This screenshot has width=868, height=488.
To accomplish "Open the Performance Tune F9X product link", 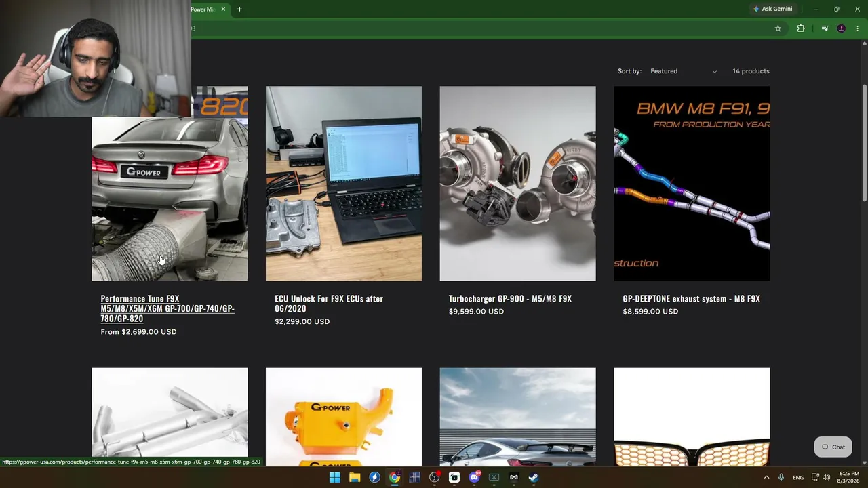I will coord(167,308).
